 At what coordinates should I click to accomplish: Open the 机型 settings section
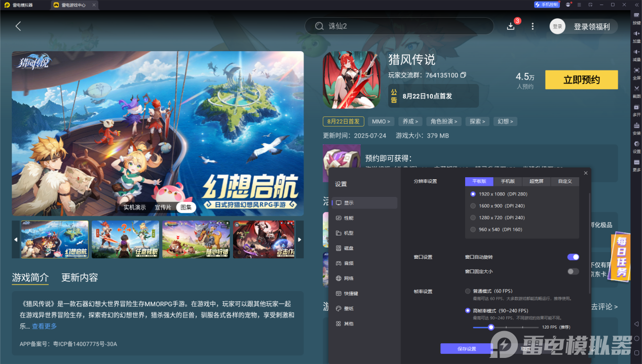coord(364,233)
